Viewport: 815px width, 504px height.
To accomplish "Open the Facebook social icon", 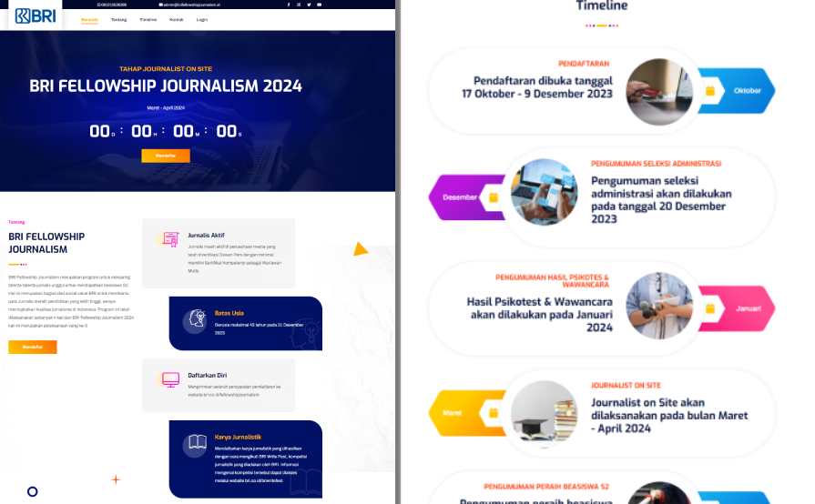I will pos(289,5).
